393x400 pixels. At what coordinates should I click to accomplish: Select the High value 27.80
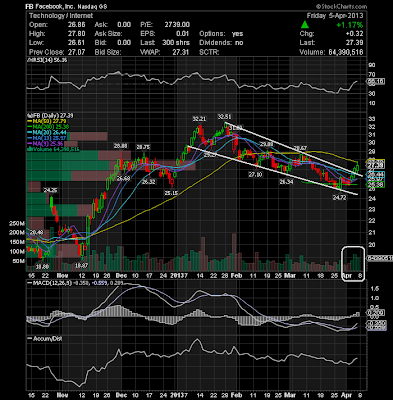76,34
